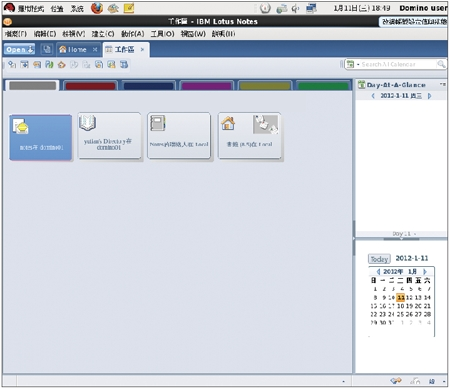Open the 檔案(F) menu

[x=16, y=34]
